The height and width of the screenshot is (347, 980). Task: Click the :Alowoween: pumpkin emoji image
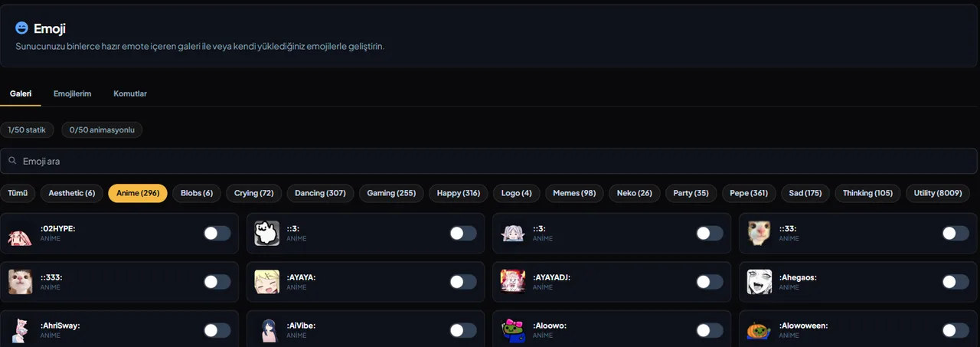pos(759,330)
